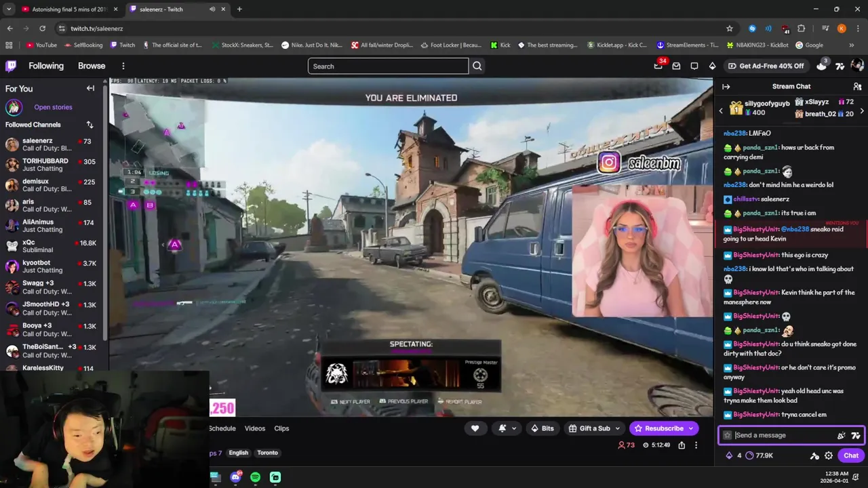The height and width of the screenshot is (488, 868).
Task: Click the Bits button below video
Action: pos(542,428)
